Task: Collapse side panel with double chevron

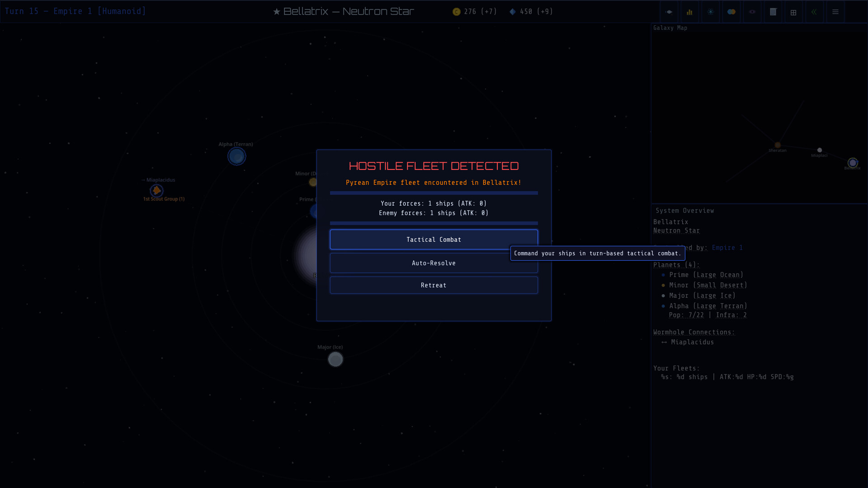Action: click(814, 12)
